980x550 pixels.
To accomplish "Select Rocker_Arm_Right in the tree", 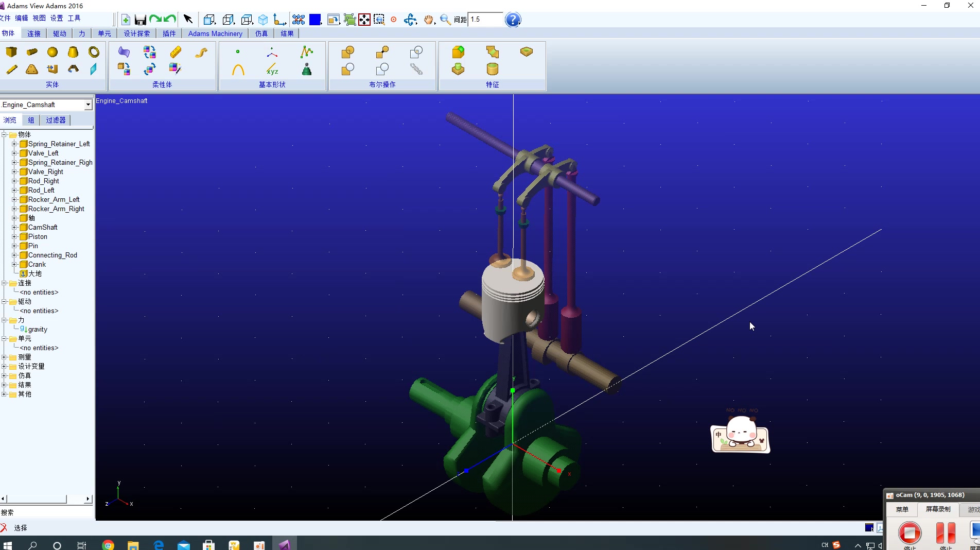I will point(56,209).
